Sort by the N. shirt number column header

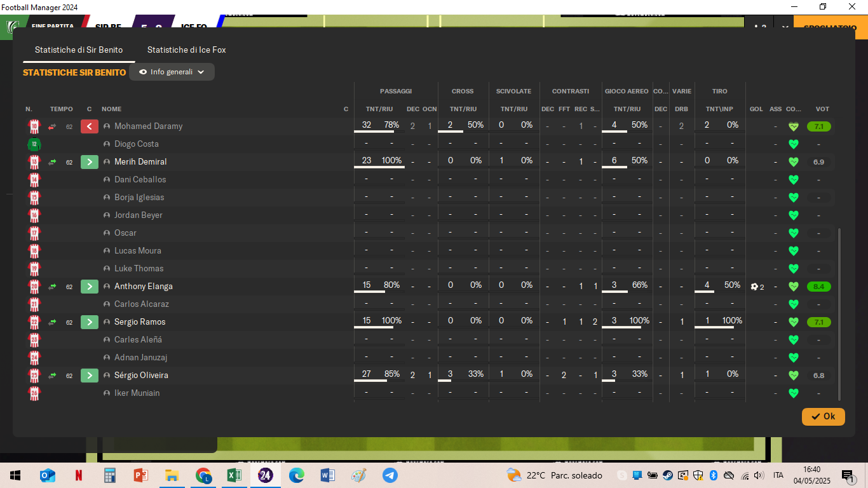pyautogui.click(x=29, y=109)
